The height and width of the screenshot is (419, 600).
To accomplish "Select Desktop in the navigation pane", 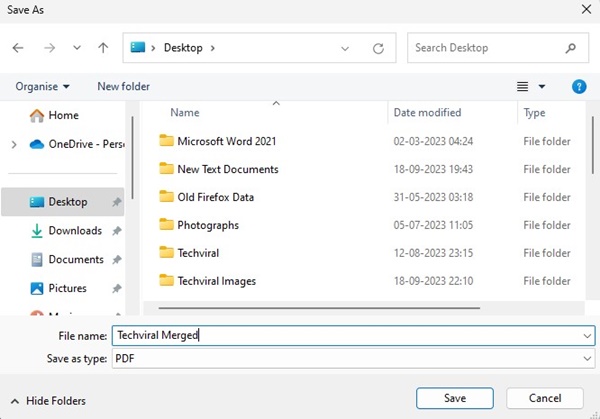I will pyautogui.click(x=62, y=202).
